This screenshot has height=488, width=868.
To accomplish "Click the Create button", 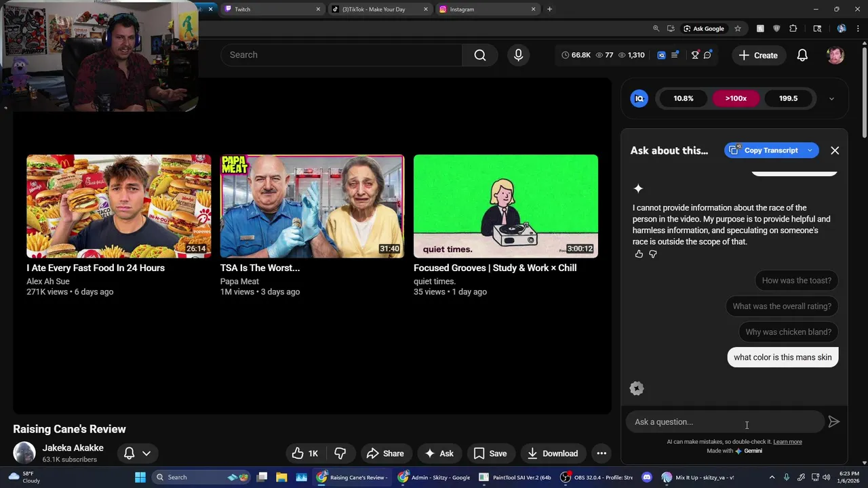I will click(759, 56).
